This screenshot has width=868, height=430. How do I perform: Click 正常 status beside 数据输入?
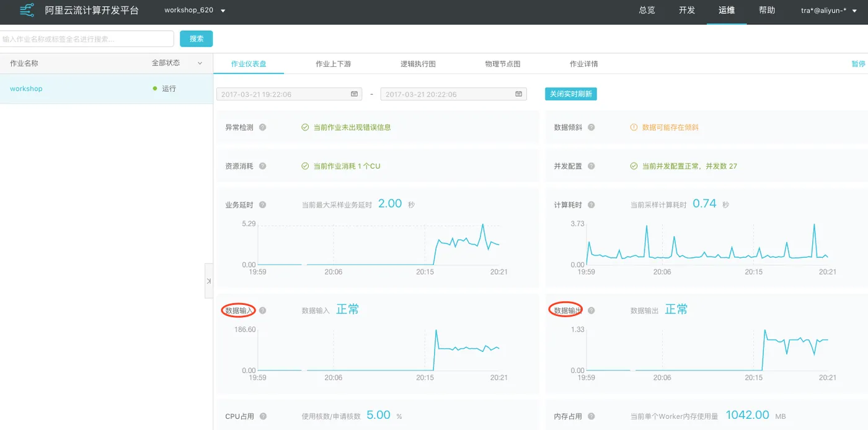click(348, 309)
